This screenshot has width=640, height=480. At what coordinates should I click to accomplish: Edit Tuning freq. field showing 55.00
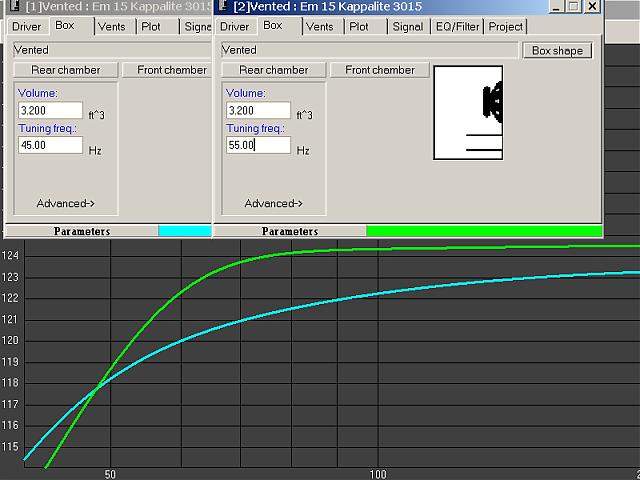coord(258,145)
